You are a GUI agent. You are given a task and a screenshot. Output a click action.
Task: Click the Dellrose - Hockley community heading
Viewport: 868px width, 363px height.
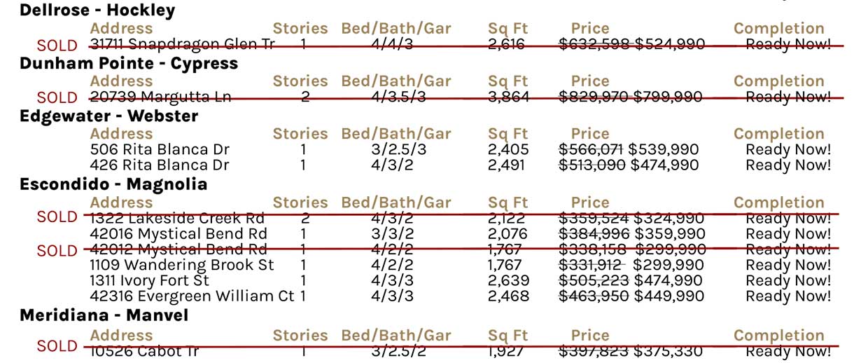97,11
